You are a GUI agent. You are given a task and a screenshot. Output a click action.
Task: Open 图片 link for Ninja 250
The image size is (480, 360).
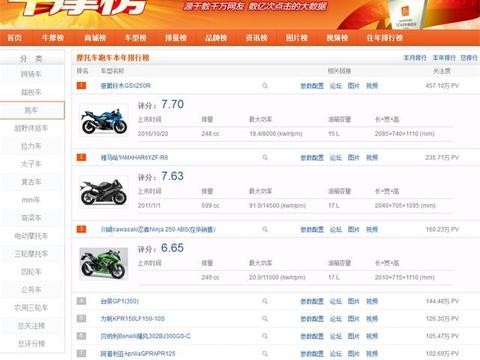(x=354, y=229)
